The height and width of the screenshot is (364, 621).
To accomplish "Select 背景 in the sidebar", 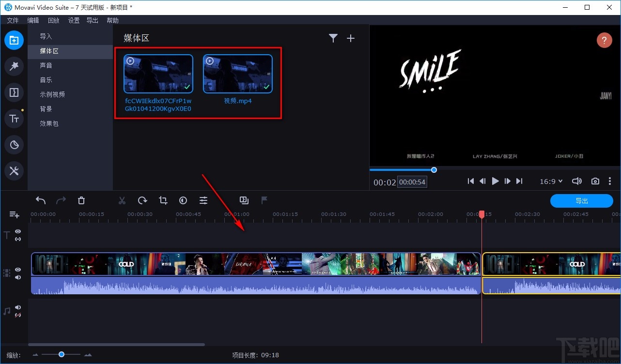I will [70, 109].
